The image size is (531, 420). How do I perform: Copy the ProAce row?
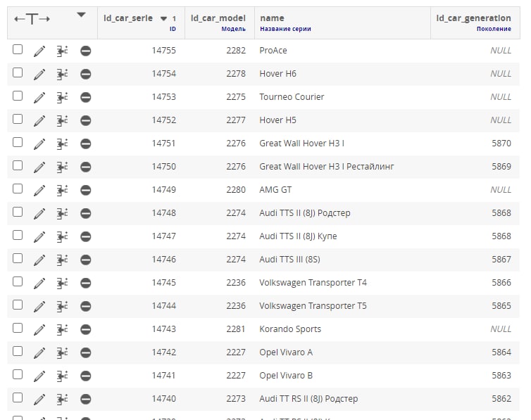[x=62, y=51]
